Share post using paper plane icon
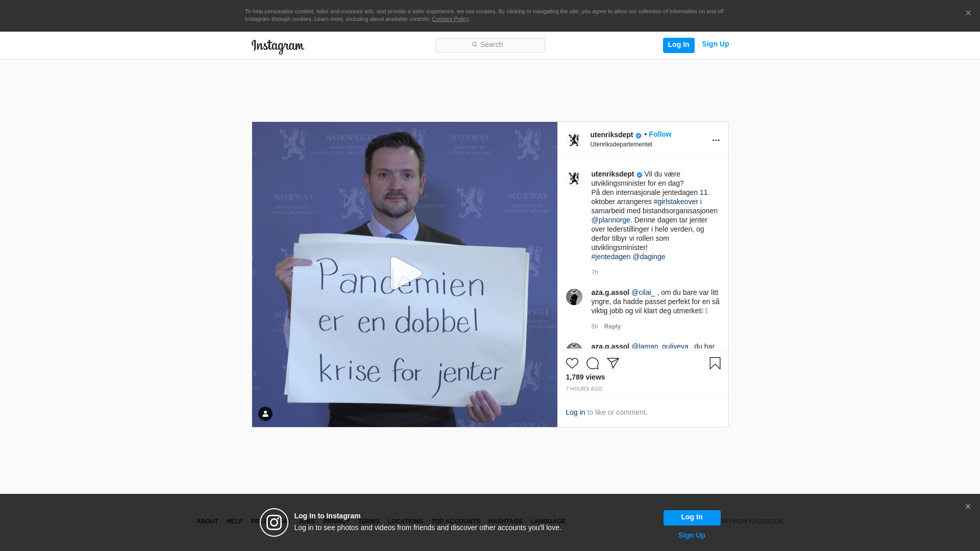The height and width of the screenshot is (551, 980). [612, 363]
